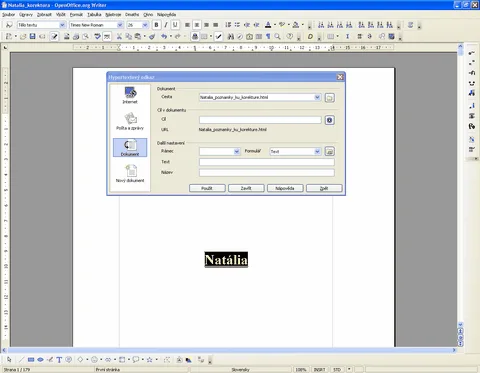
Task: Select the Ellipse tool in drawing toolbar
Action: click(x=40, y=360)
